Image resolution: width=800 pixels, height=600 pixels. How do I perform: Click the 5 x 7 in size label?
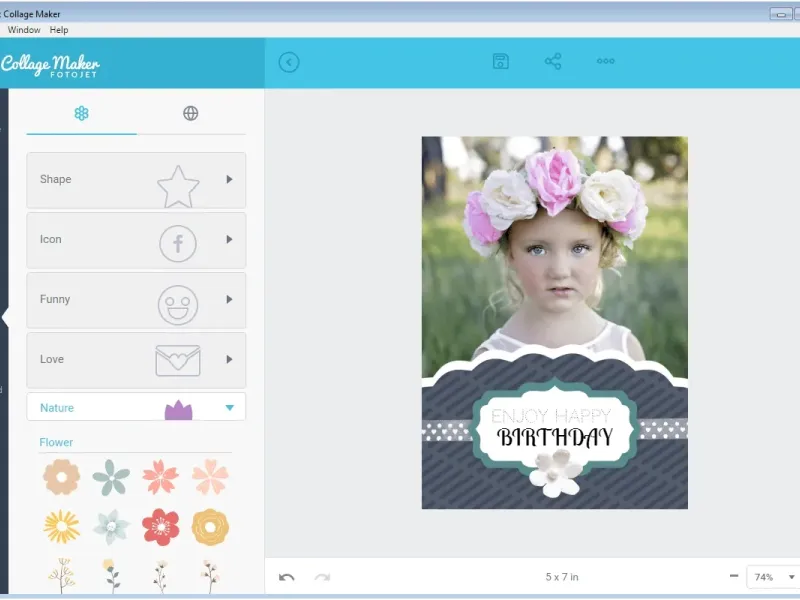(562, 577)
